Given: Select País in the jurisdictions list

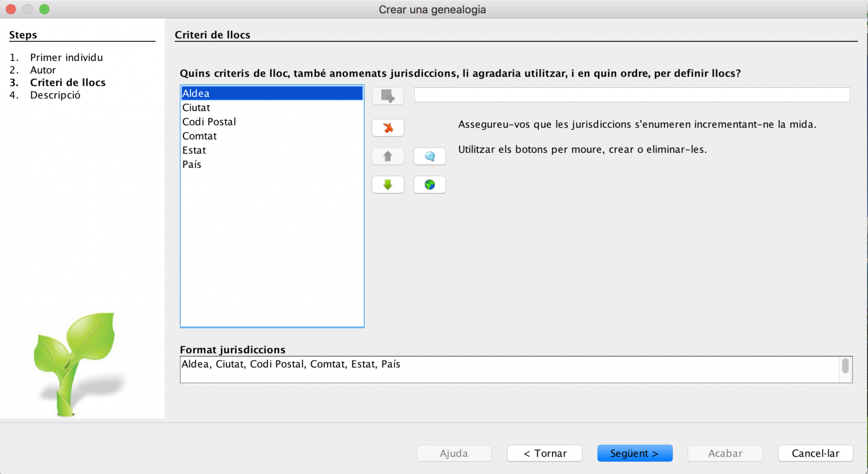Looking at the screenshot, I should pos(272,164).
